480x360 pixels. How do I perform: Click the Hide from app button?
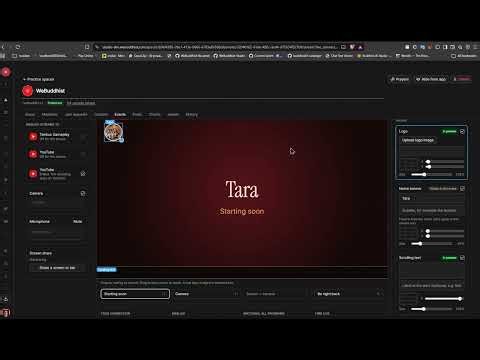click(431, 79)
